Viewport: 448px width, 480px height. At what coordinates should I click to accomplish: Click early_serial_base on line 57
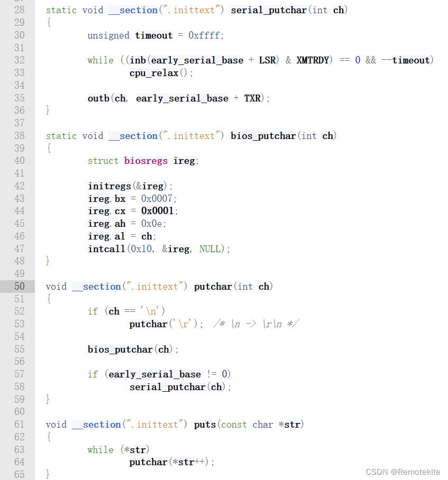(x=154, y=374)
